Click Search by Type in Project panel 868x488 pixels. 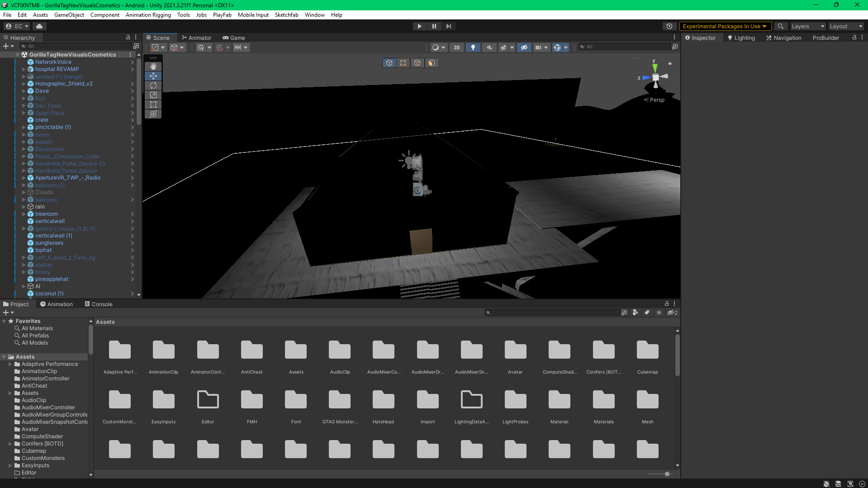(636, 313)
